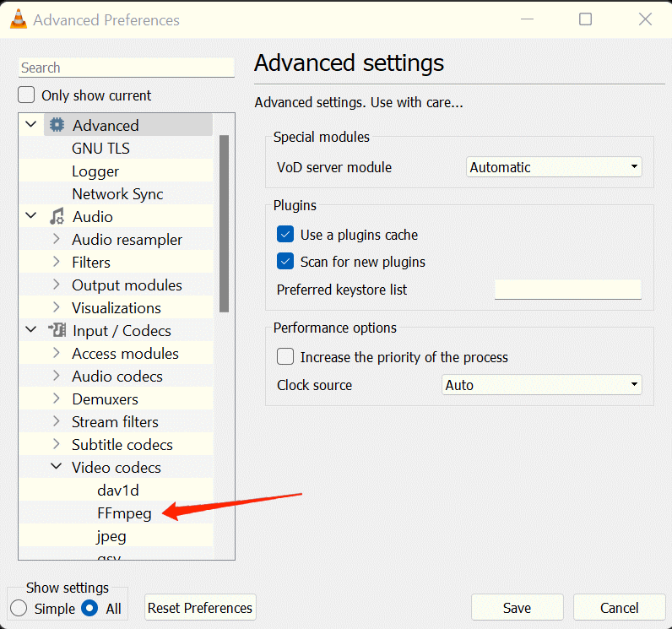The width and height of the screenshot is (672, 629).
Task: Click the Preferred keystore list field
Action: 568,290
